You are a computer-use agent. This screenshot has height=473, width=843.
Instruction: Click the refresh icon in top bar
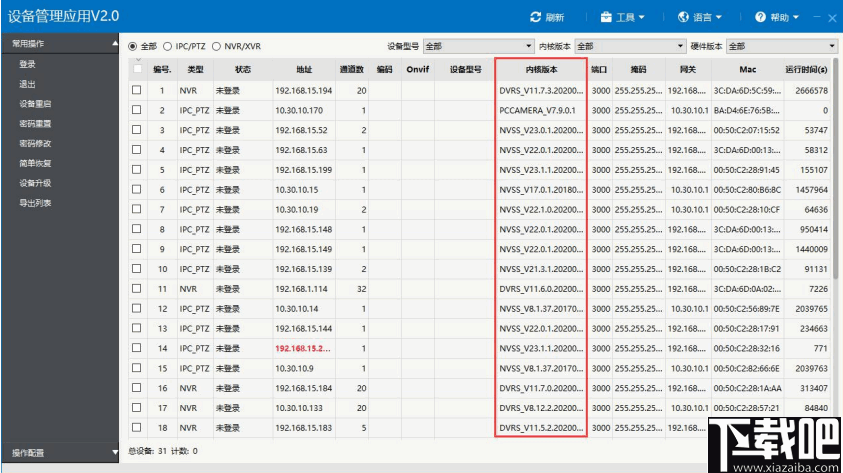coord(535,17)
